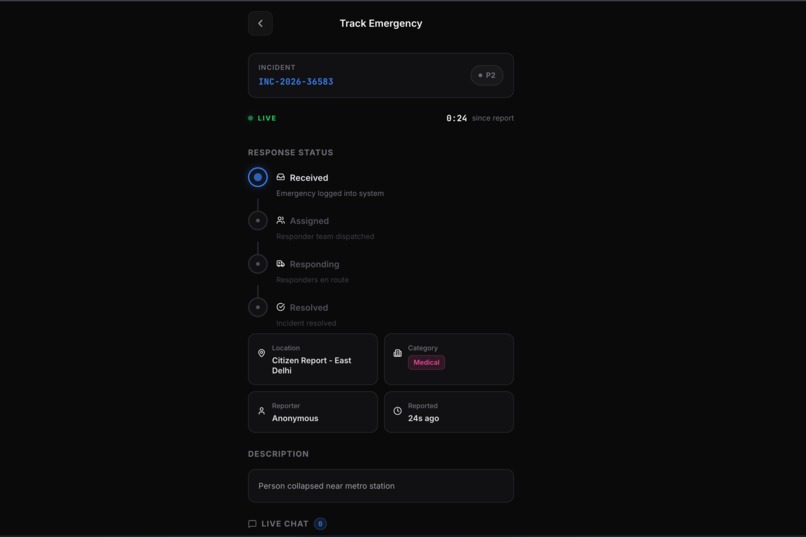The width and height of the screenshot is (806, 537).
Task: Click 'Responder team dispatched' text
Action: (x=325, y=236)
